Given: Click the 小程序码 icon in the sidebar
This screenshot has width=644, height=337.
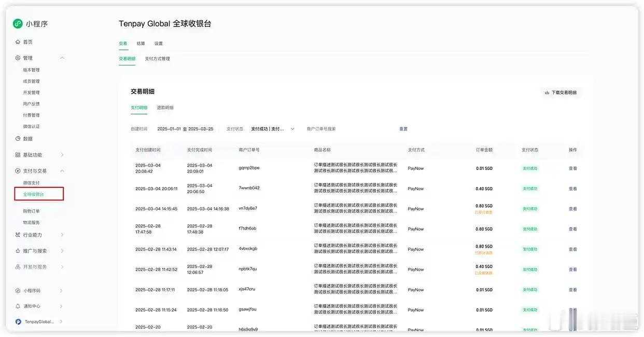Looking at the screenshot, I should click(18, 291).
